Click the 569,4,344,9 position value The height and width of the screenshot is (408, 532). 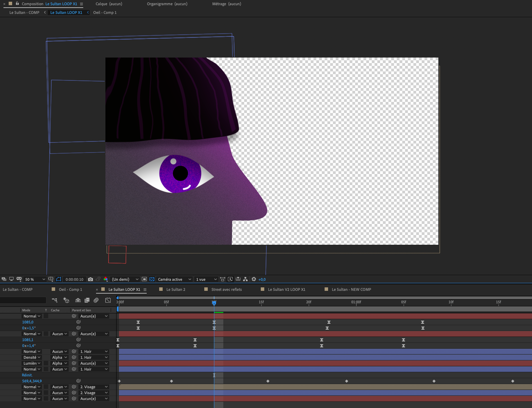point(32,381)
